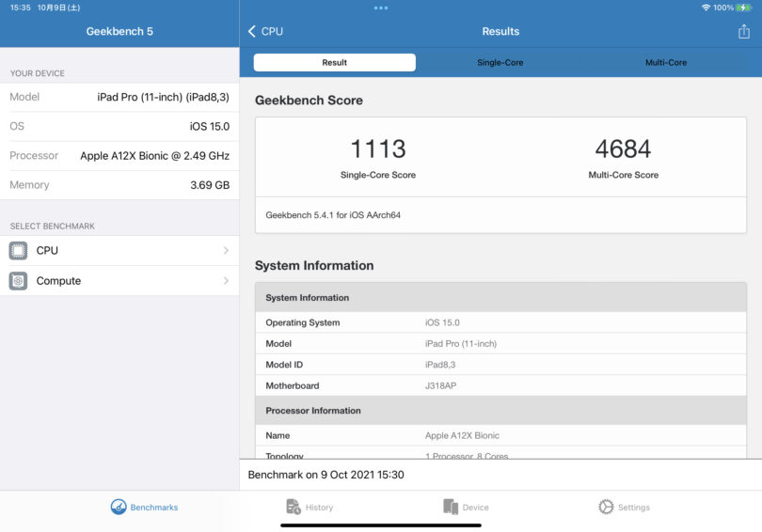Tap the battery charging icon
The width and height of the screenshot is (762, 532).
[x=743, y=8]
